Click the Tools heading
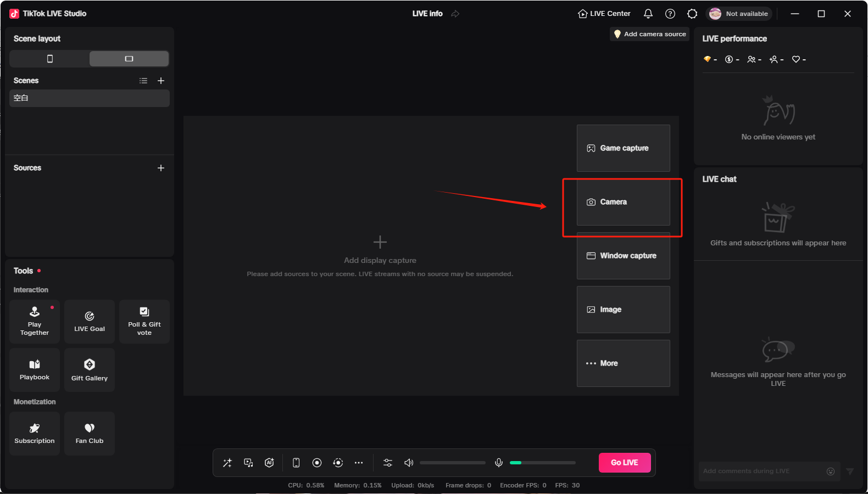The height and width of the screenshot is (494, 868). point(23,271)
